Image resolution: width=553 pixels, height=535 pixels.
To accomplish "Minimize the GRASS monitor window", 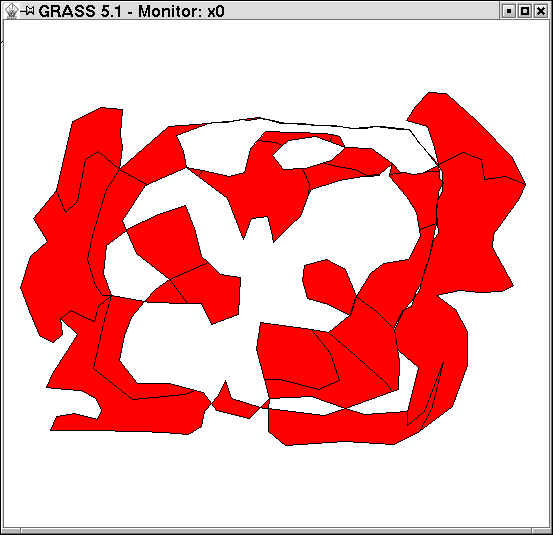I will pyautogui.click(x=509, y=11).
